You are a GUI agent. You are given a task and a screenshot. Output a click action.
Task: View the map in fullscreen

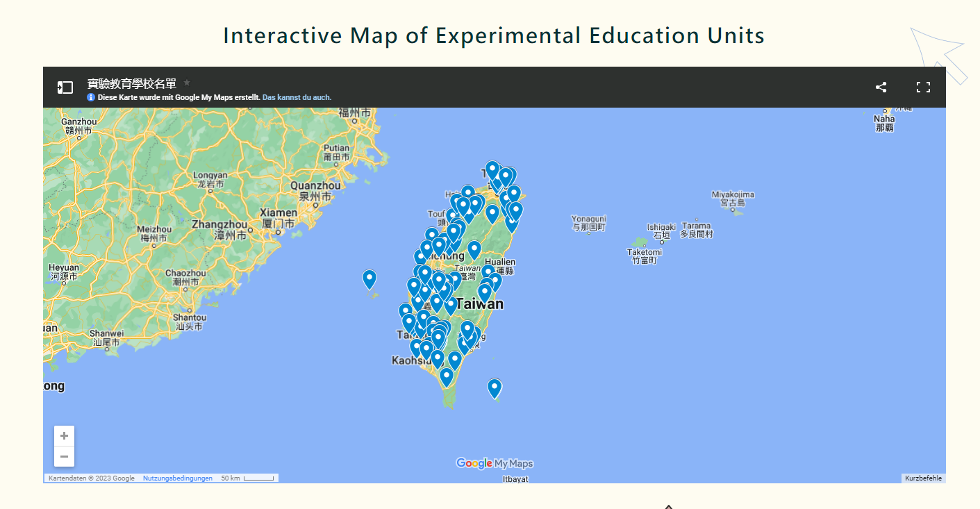(923, 87)
